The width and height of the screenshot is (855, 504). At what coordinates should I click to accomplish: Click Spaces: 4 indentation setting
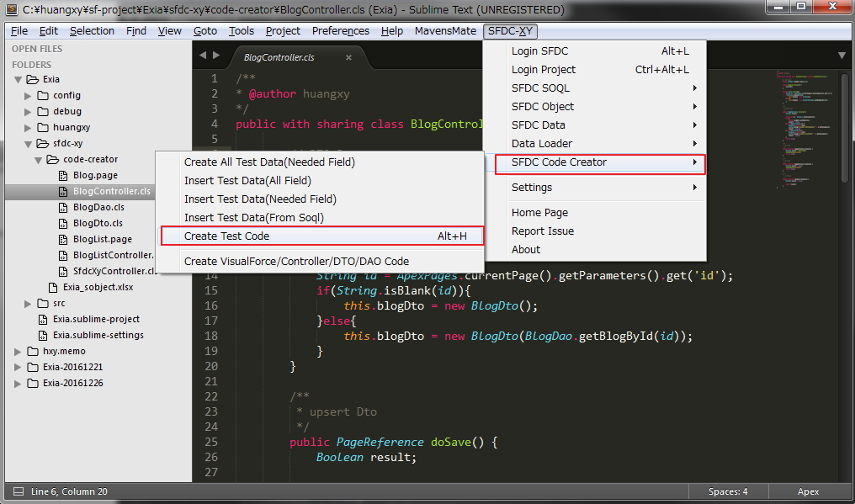tap(728, 491)
